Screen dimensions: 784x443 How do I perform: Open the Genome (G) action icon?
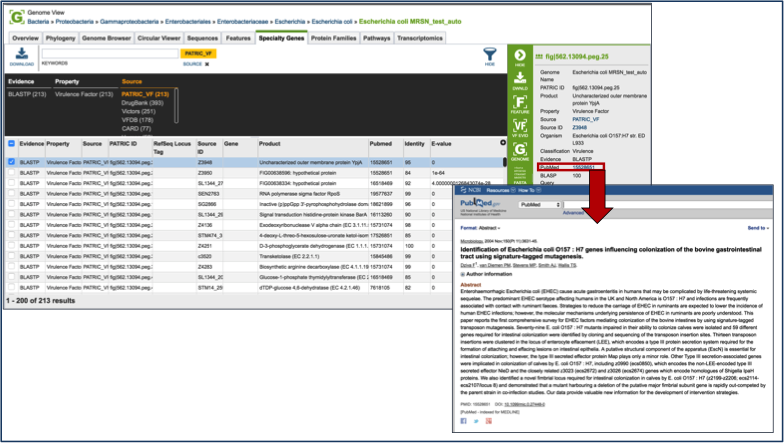[520, 151]
